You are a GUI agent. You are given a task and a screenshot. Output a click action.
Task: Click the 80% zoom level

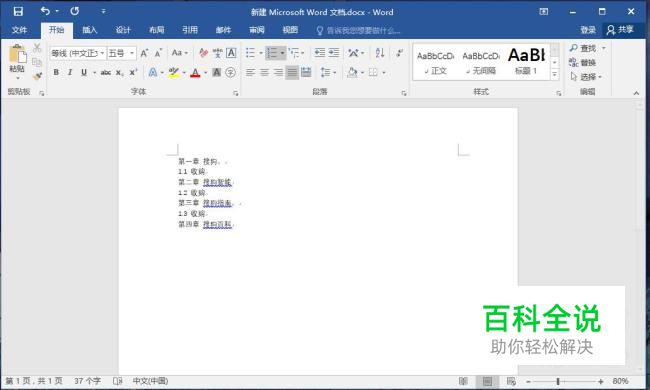(x=621, y=381)
